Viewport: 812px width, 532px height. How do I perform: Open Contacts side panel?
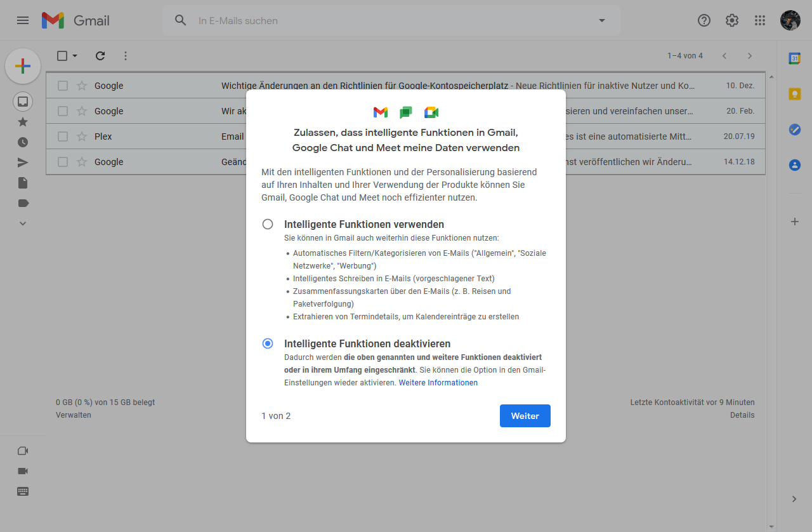794,165
